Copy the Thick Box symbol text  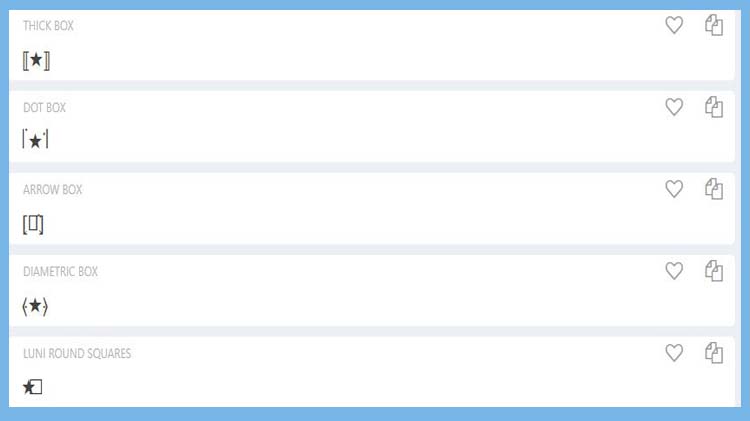[x=714, y=25]
